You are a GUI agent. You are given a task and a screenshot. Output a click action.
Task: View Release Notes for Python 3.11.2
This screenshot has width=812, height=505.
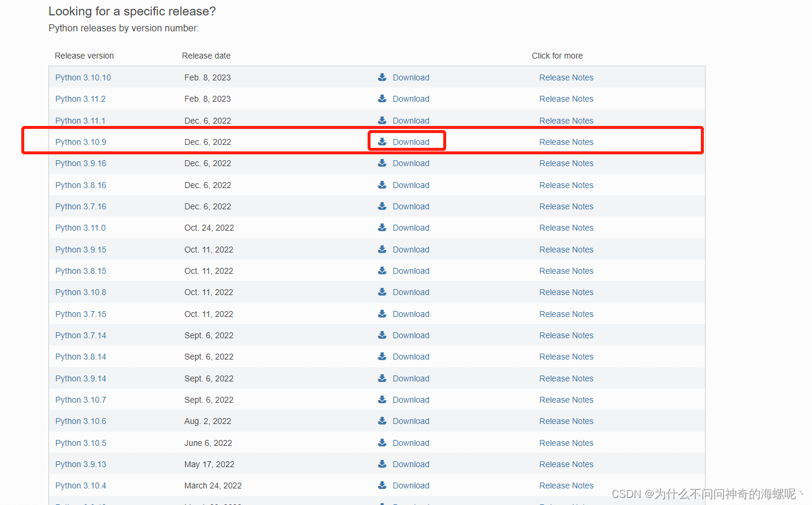[566, 99]
